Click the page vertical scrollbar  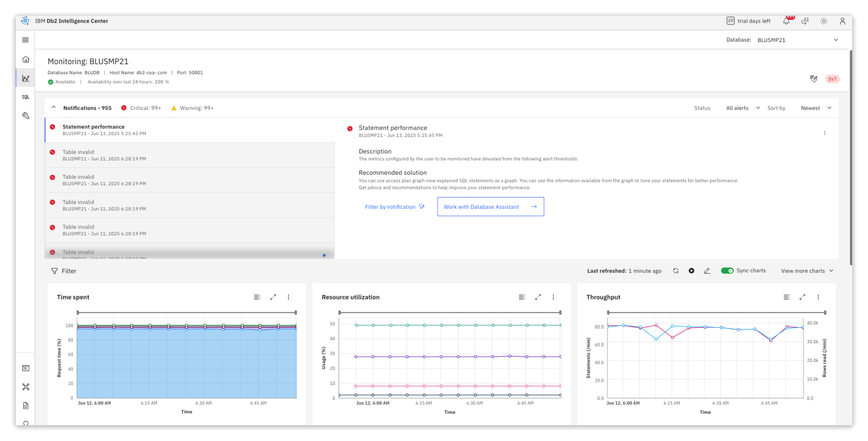point(851,158)
